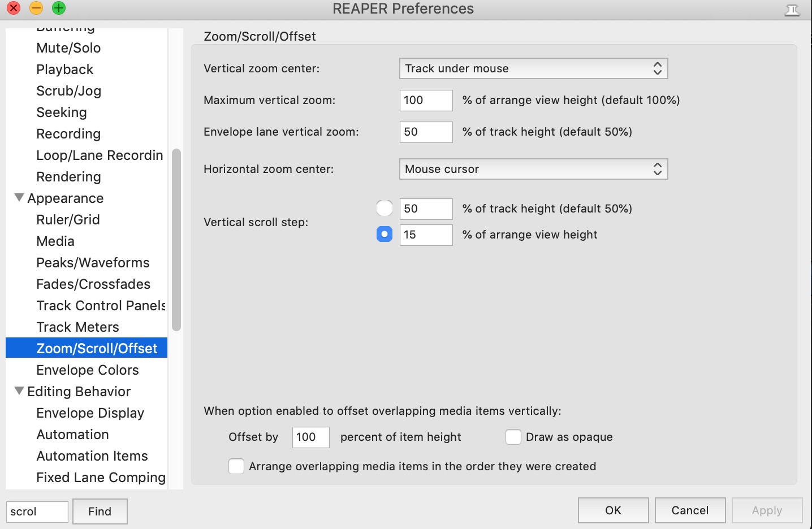Enable Draw as opaque checkbox
The width and height of the screenshot is (812, 529).
click(x=513, y=437)
